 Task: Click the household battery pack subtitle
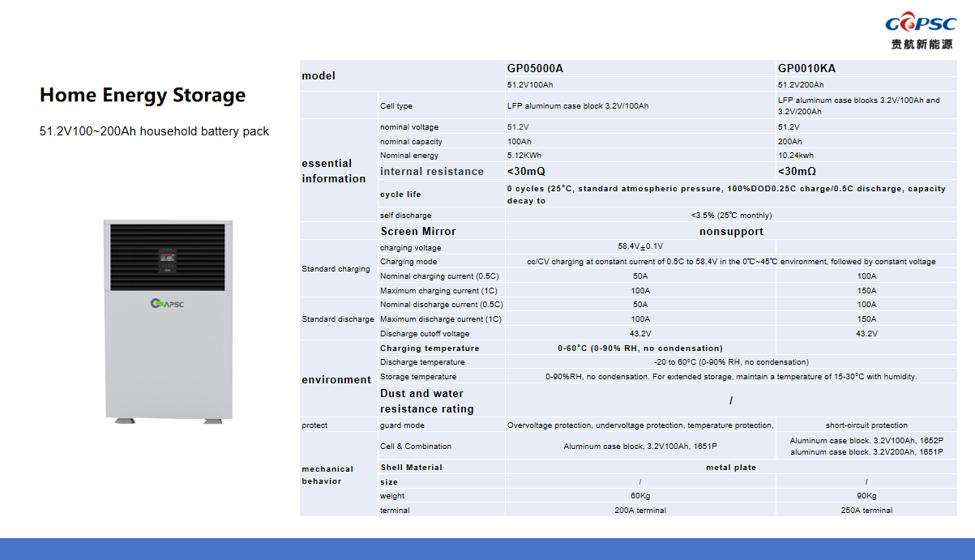pyautogui.click(x=154, y=131)
